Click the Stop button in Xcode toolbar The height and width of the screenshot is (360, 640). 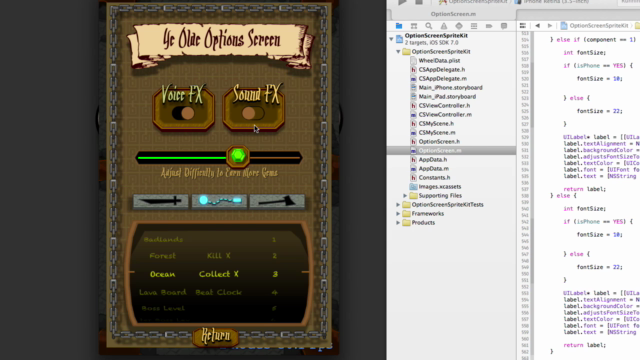coord(419,2)
